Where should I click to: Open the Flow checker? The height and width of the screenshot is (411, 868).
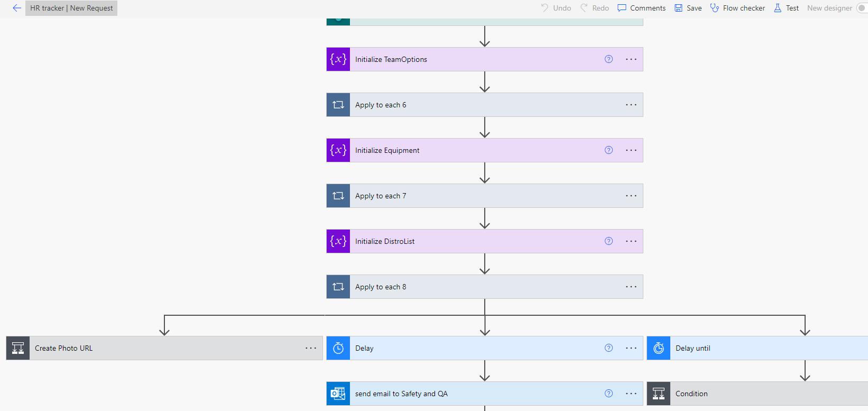click(x=737, y=8)
